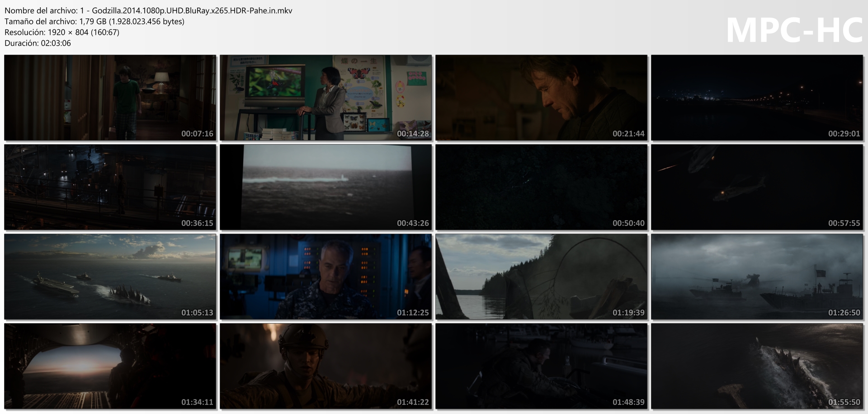Click the thumbnail marked 00:21:44
This screenshot has height=414, width=868.
542,98
